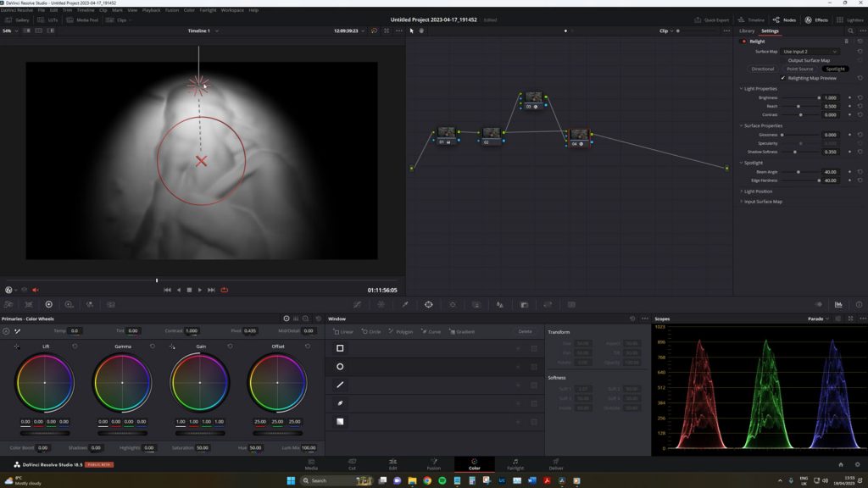This screenshot has width=868, height=488.
Task: Open the Magic Mask palette icon
Action: [x=476, y=304]
